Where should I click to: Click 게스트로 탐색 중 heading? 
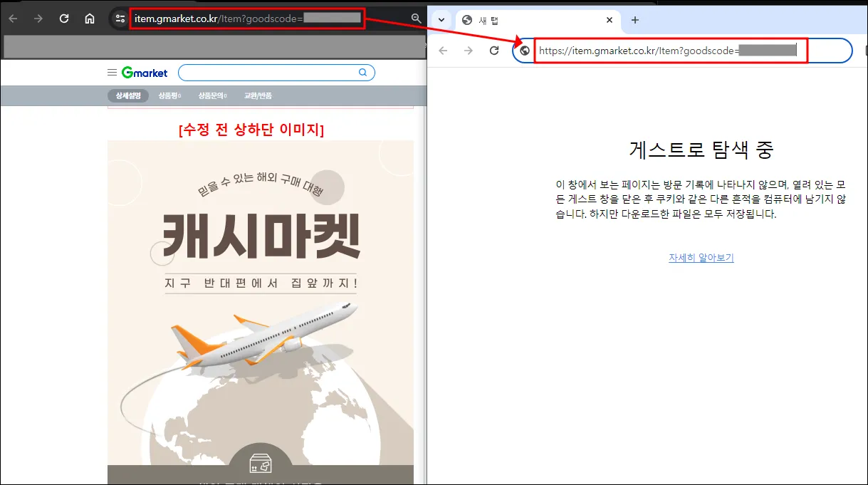pyautogui.click(x=701, y=150)
